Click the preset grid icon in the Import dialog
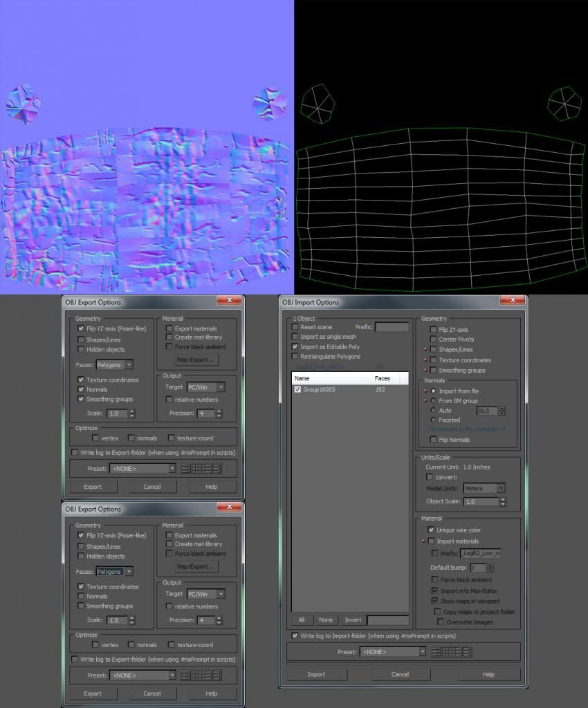This screenshot has width=588, height=708. click(453, 652)
